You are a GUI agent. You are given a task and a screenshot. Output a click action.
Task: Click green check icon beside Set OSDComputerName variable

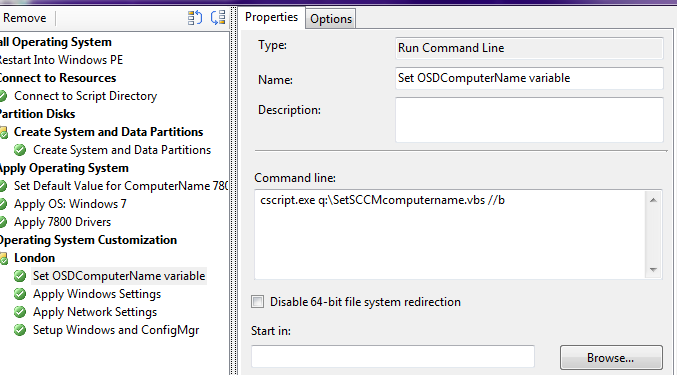(20, 276)
